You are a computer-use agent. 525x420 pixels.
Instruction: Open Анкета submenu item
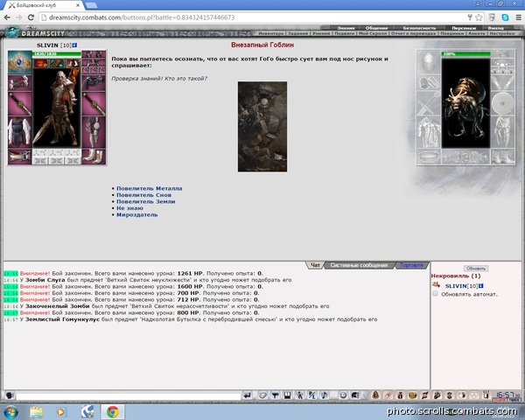[477, 33]
